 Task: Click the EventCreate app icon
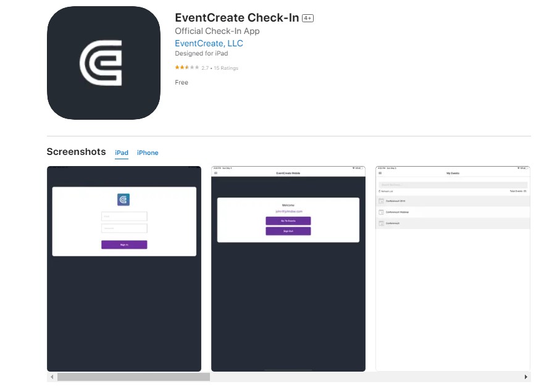pos(103,63)
